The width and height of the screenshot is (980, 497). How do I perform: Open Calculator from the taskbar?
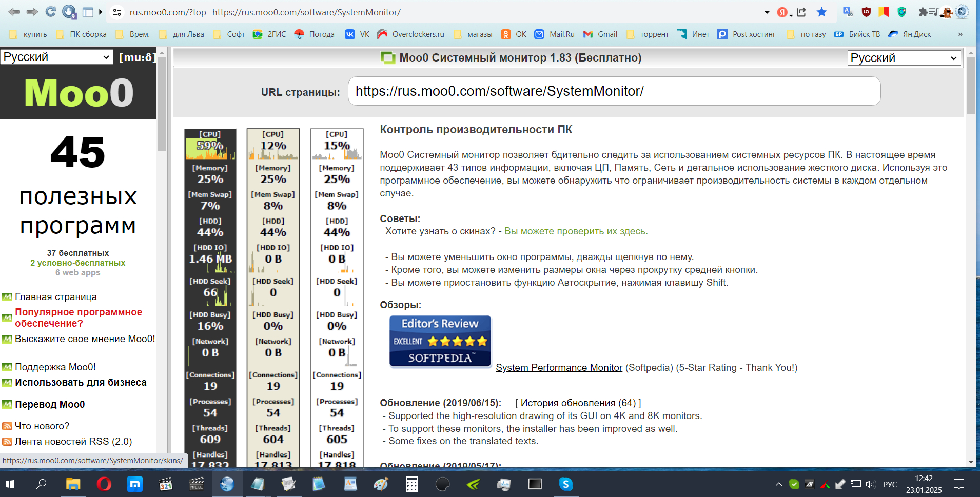[x=411, y=484]
